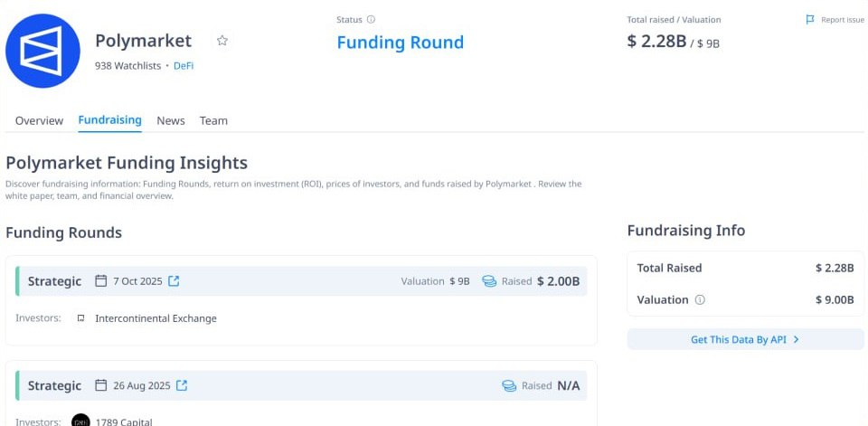Image resolution: width=868 pixels, height=426 pixels.
Task: Open external link for 7 Oct 2025 round
Action: 175,281
